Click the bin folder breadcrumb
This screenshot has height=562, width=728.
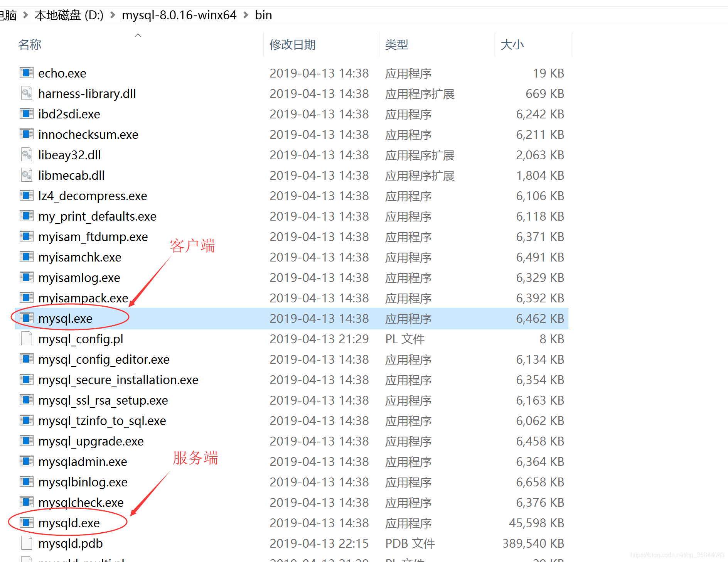(x=263, y=15)
